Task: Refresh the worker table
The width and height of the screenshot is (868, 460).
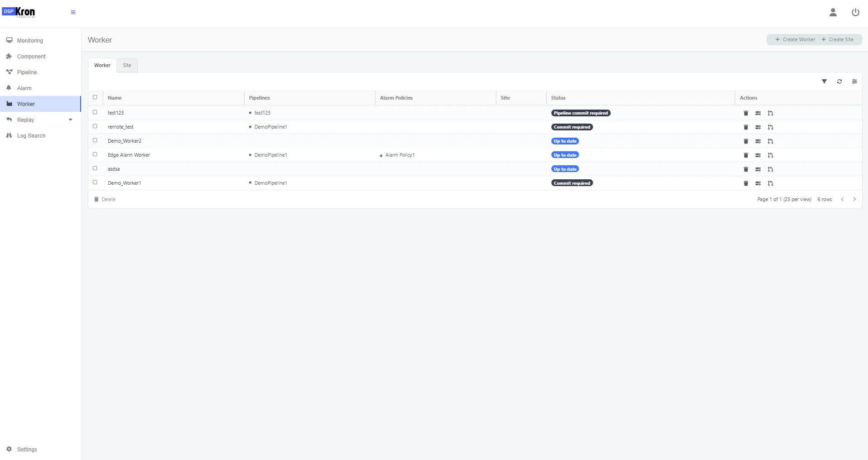Action: (x=839, y=81)
